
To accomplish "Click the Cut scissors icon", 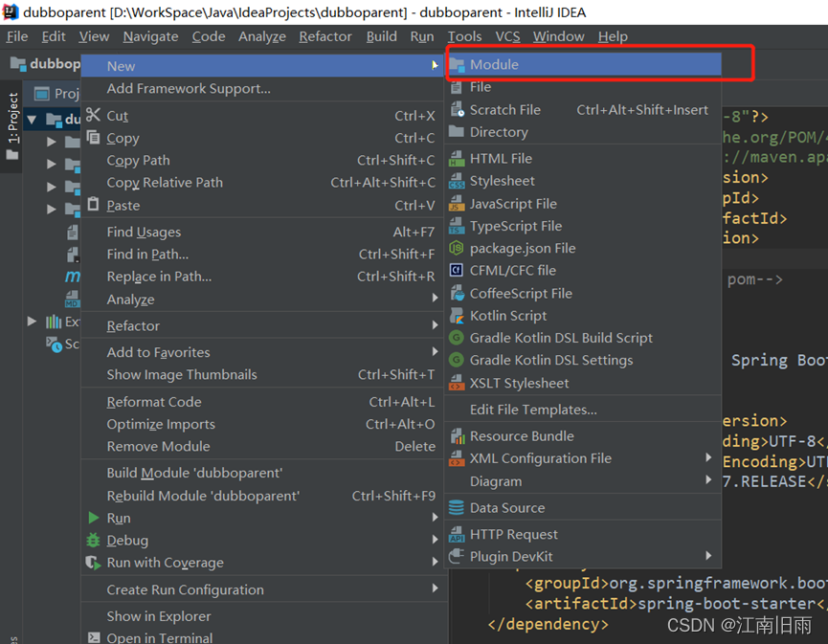I will pyautogui.click(x=93, y=115).
